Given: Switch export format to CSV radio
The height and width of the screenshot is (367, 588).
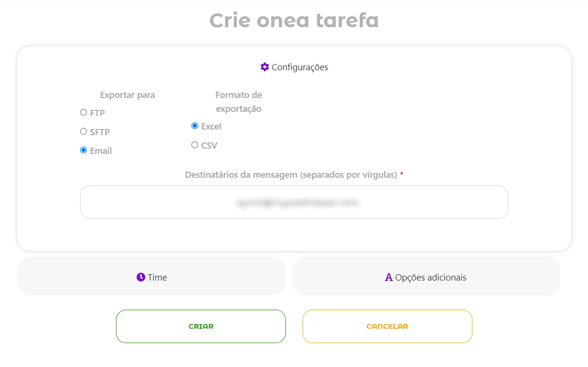Looking at the screenshot, I should point(195,145).
